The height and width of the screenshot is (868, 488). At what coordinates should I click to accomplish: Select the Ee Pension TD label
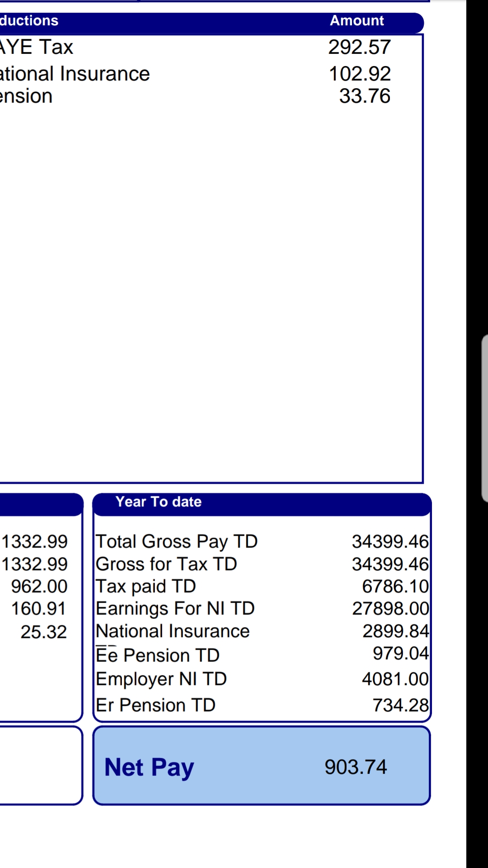(158, 655)
